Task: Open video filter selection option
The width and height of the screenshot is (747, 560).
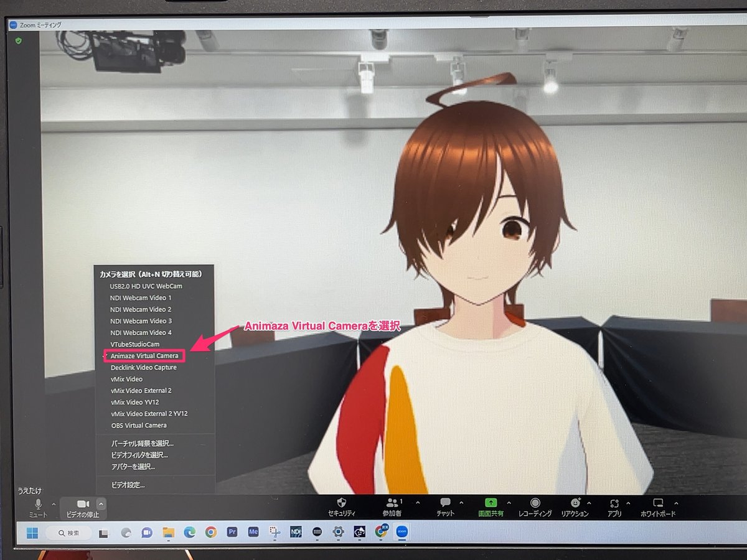Action: 139,455
